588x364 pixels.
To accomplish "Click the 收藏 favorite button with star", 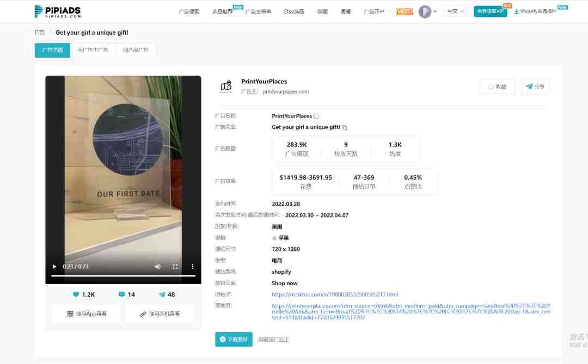I will (497, 87).
